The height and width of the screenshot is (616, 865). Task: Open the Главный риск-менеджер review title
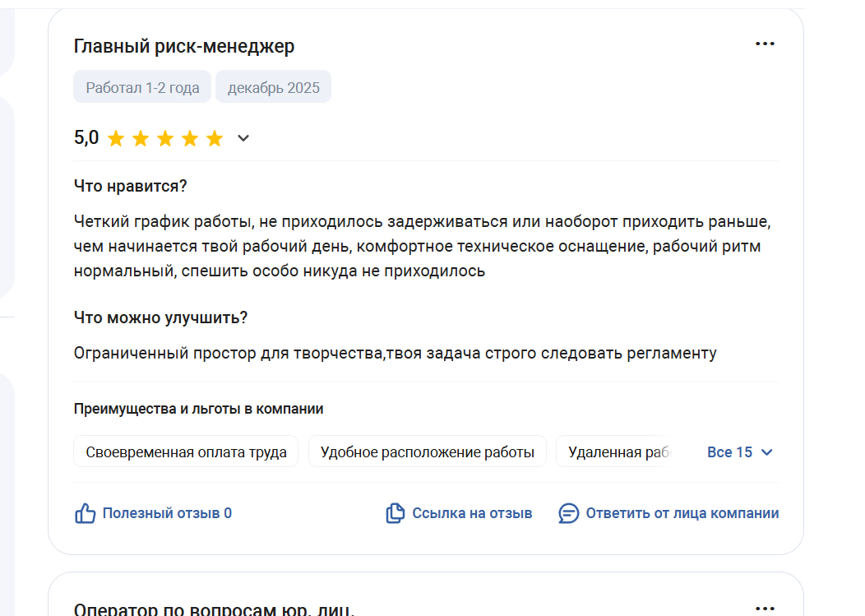point(184,46)
